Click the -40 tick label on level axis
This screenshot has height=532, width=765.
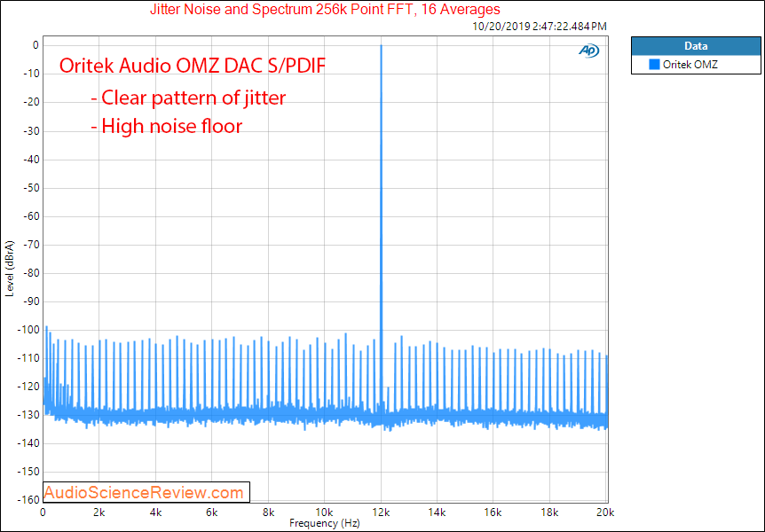[30, 160]
